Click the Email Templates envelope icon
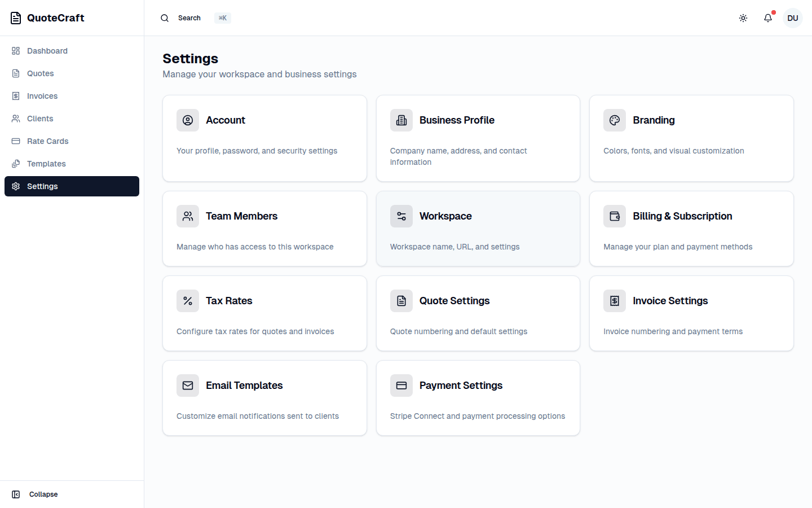The width and height of the screenshot is (812, 508). coord(188,386)
